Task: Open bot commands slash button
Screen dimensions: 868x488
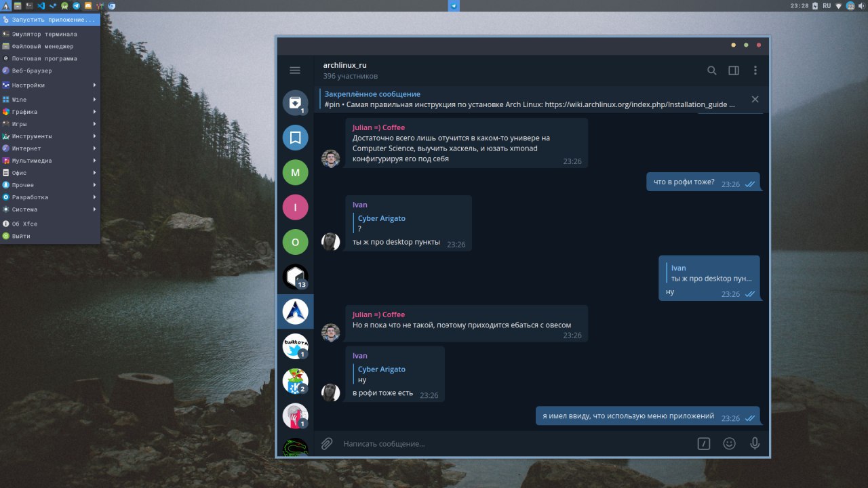Action: (704, 443)
